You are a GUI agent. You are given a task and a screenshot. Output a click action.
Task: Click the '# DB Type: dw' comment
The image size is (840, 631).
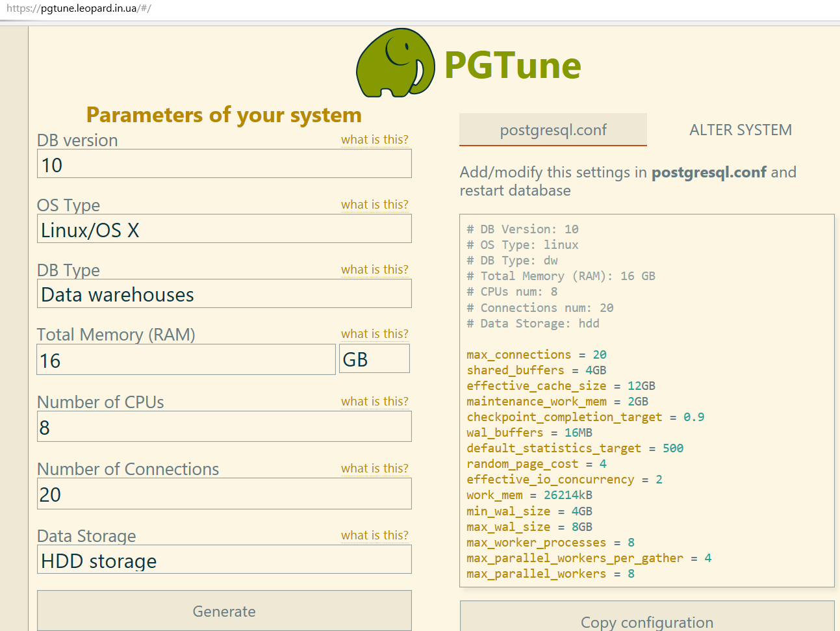512,261
